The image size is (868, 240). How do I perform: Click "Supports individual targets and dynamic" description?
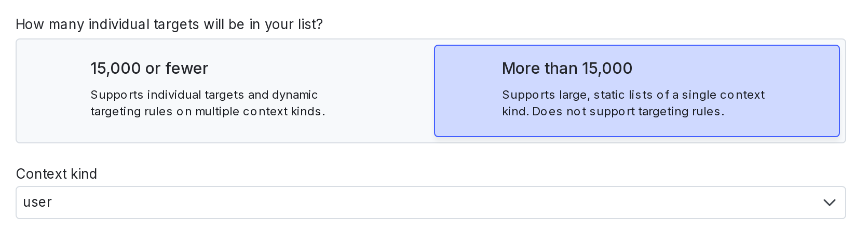tap(204, 95)
